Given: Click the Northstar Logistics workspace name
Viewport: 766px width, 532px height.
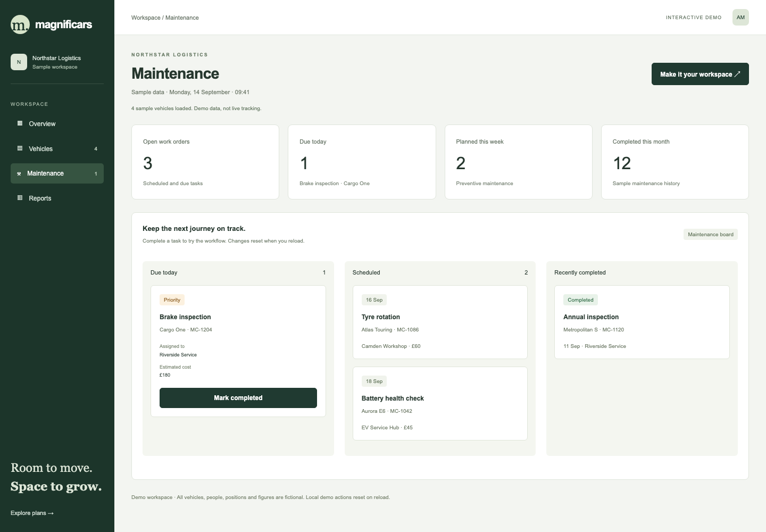Looking at the screenshot, I should [56, 58].
